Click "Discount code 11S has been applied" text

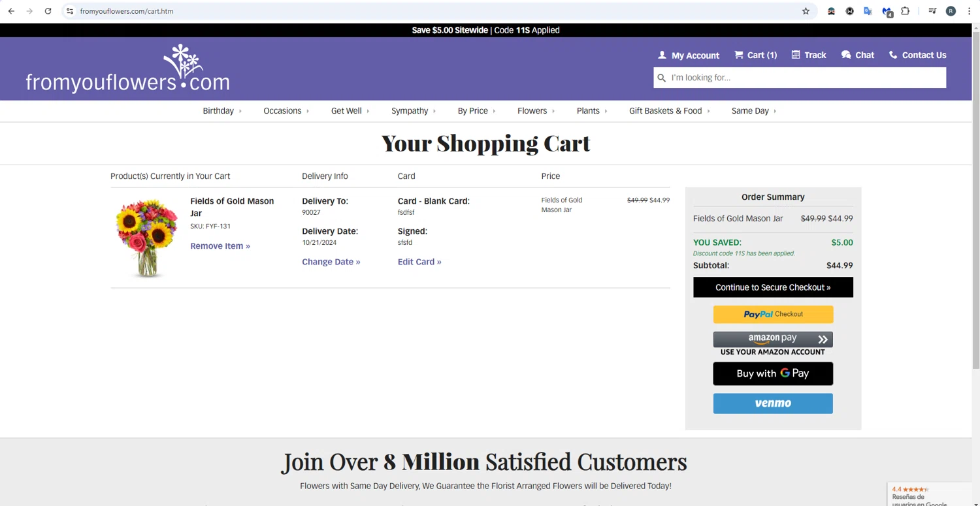pos(744,253)
